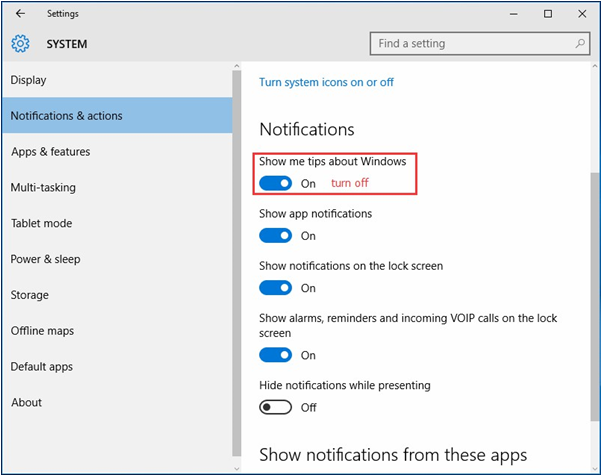Open Storage settings
This screenshot has height=475, width=601.
coord(117,295)
